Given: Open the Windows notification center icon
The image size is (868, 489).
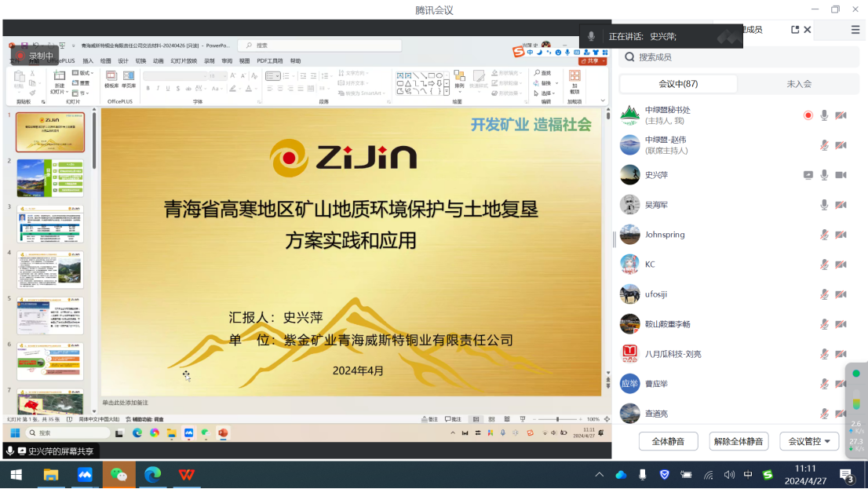Looking at the screenshot, I should tap(846, 475).
